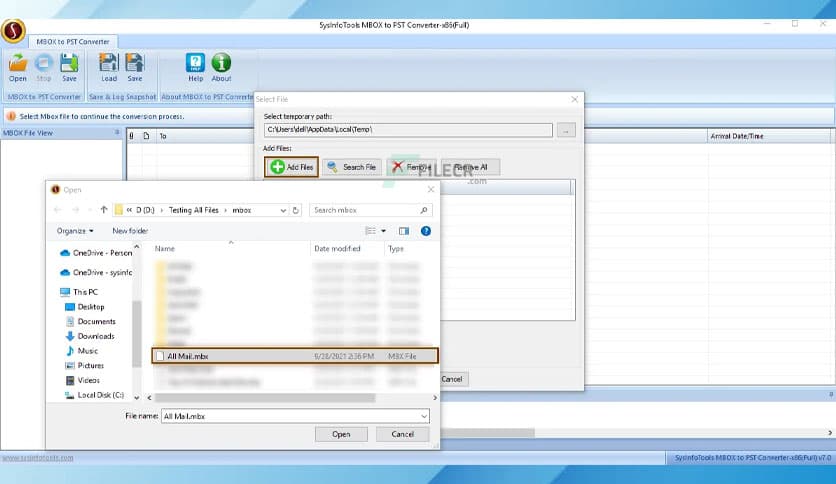This screenshot has width=836, height=484.
Task: Click the Save snapshot icon beside Load
Action: click(x=135, y=67)
